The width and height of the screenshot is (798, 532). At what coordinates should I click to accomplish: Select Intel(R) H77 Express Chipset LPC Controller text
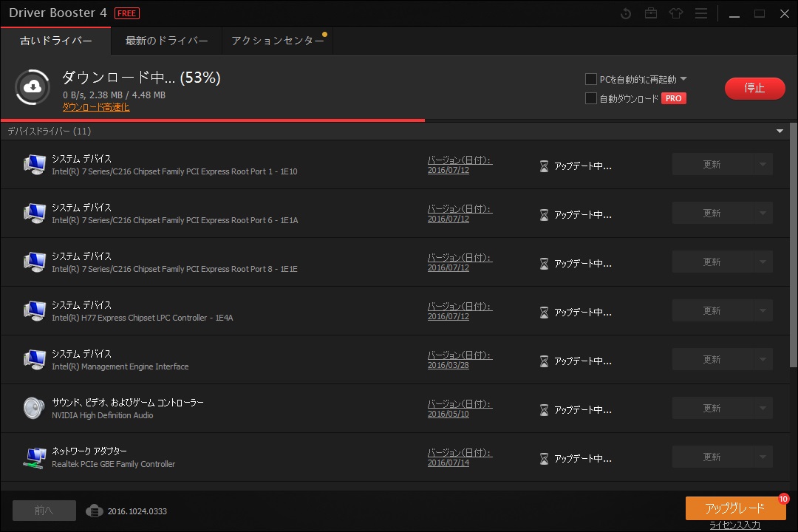[x=143, y=318]
